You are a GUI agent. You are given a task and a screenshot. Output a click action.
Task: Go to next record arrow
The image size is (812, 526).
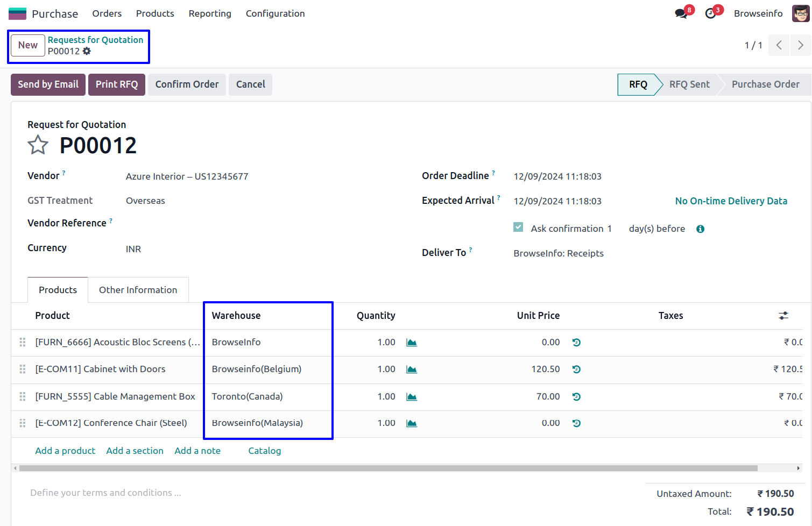pos(800,45)
